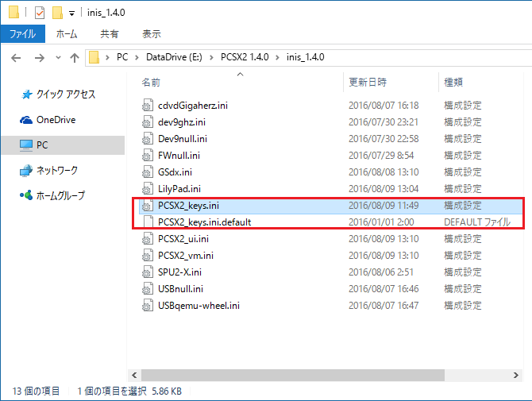Expand the chevron after DataDrive (E:)

point(211,57)
